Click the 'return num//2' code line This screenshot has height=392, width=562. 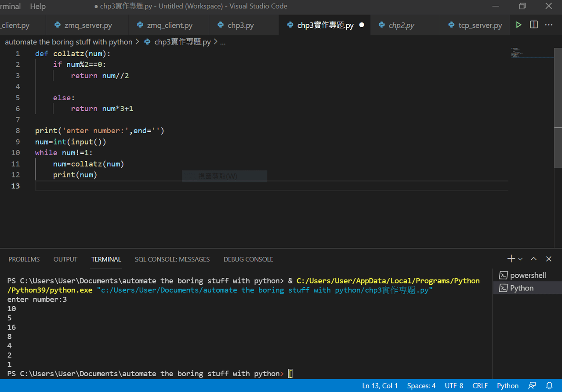100,76
